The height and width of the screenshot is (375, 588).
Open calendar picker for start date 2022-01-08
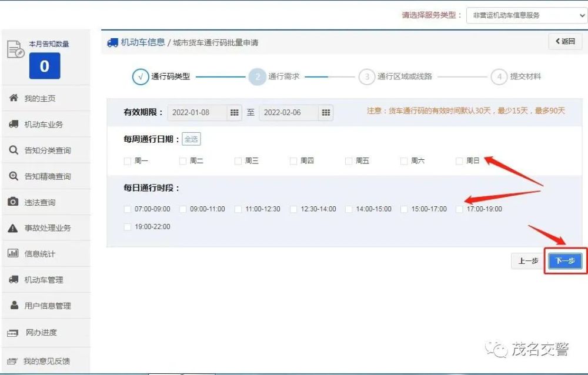coord(235,112)
